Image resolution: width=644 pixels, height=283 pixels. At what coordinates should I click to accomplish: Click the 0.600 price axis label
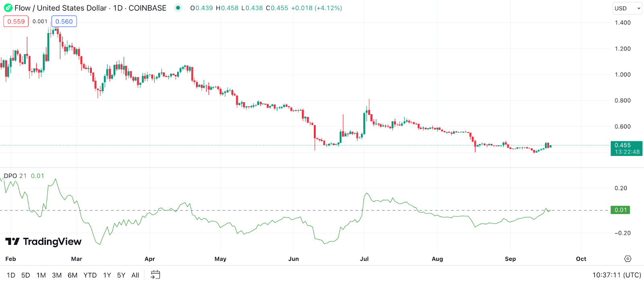(623, 126)
